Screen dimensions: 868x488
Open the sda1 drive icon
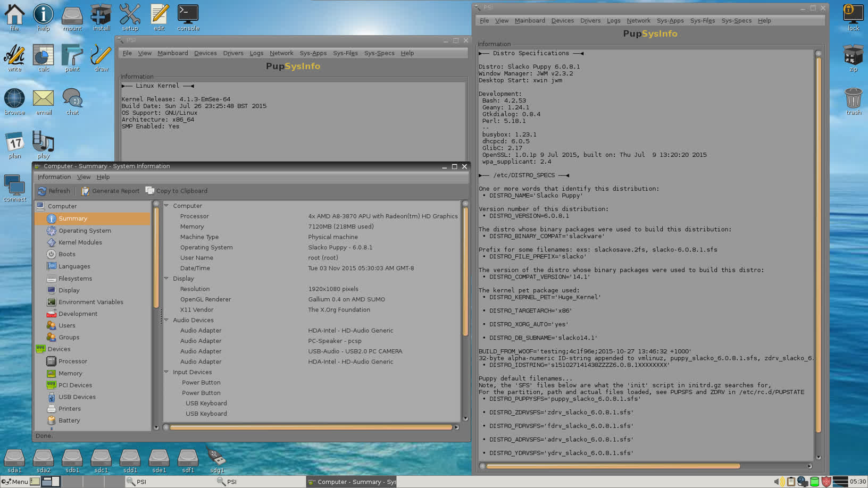14,461
